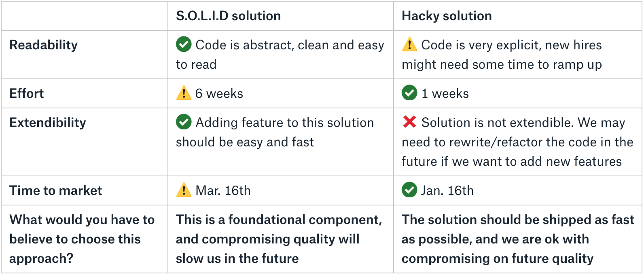This screenshot has height=275, width=644.
Task: Click the "Time to market" row label
Action: [x=55, y=190]
